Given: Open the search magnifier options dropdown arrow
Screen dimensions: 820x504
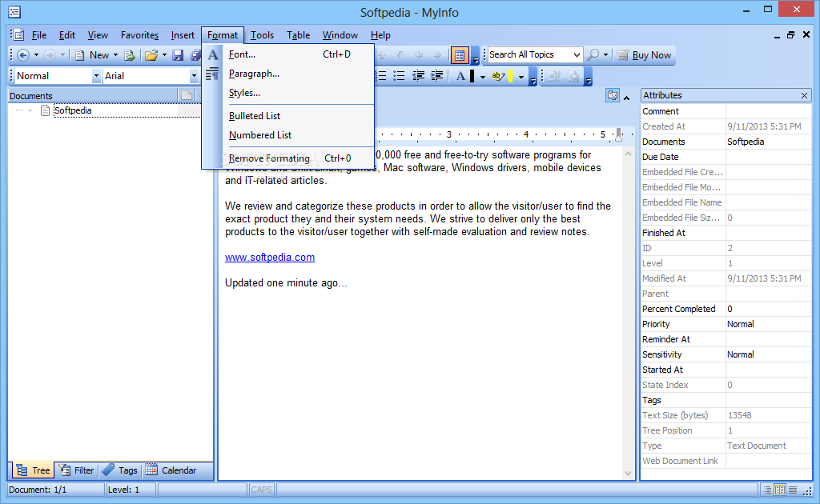Looking at the screenshot, I should click(605, 54).
